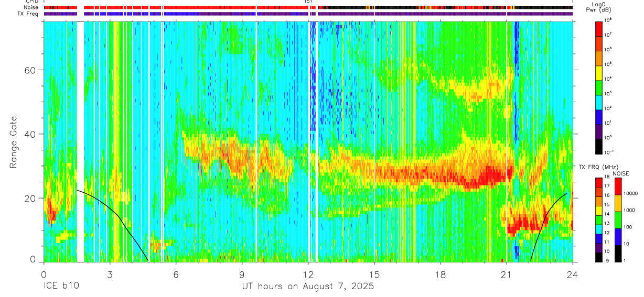644x297 pixels.
Task: Click the x-axis tick label '15'
Action: click(x=374, y=274)
